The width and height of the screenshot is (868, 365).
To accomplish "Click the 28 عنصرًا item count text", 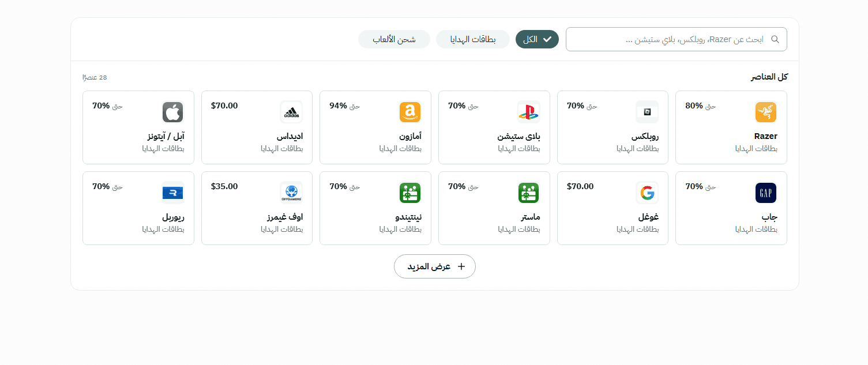I will point(95,77).
